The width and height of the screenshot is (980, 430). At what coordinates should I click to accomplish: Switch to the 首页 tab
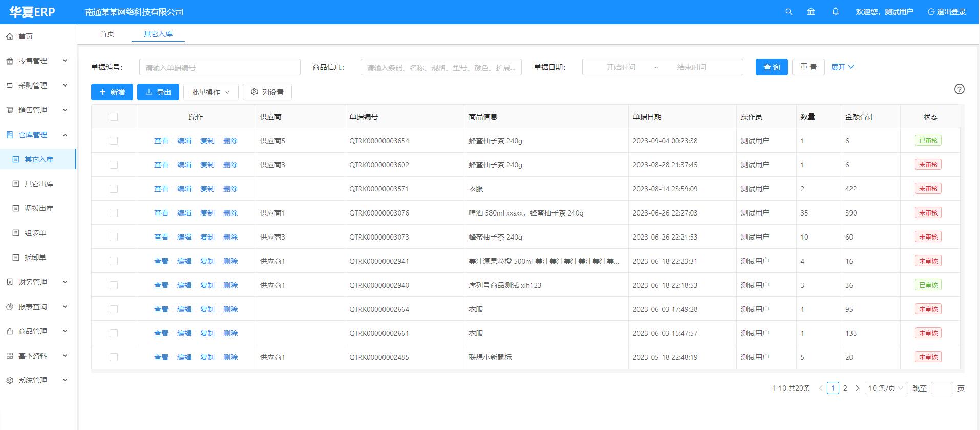coord(107,34)
